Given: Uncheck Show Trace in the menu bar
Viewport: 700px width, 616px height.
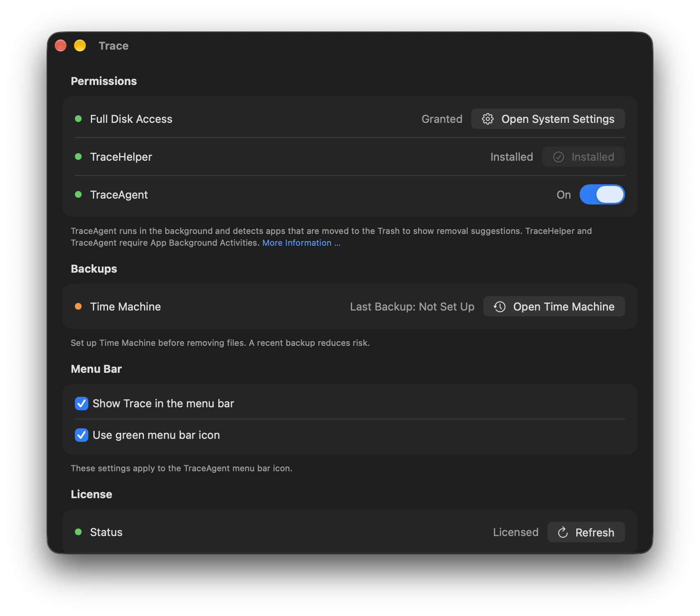Looking at the screenshot, I should [x=82, y=404].
